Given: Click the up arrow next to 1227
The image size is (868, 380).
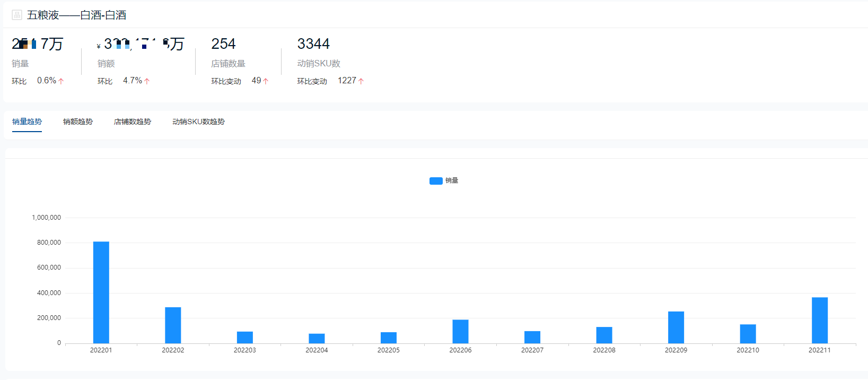Looking at the screenshot, I should pyautogui.click(x=361, y=81).
